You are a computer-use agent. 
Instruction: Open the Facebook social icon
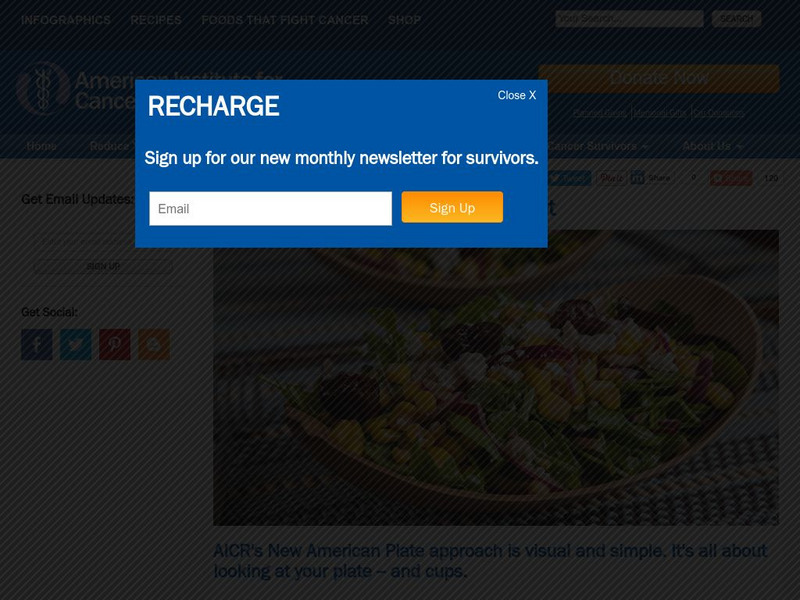click(37, 344)
